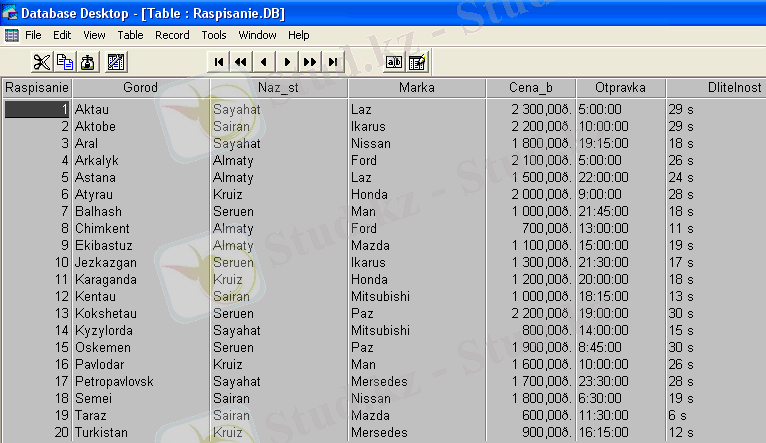766x443 pixels.
Task: Click the Marka column header
Action: pyautogui.click(x=417, y=88)
